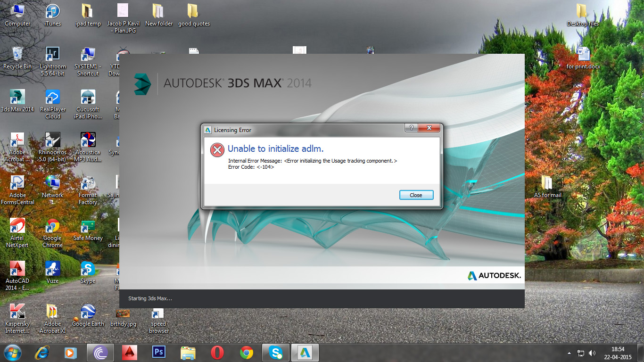Open Internet Explorer from the taskbar

[43, 353]
